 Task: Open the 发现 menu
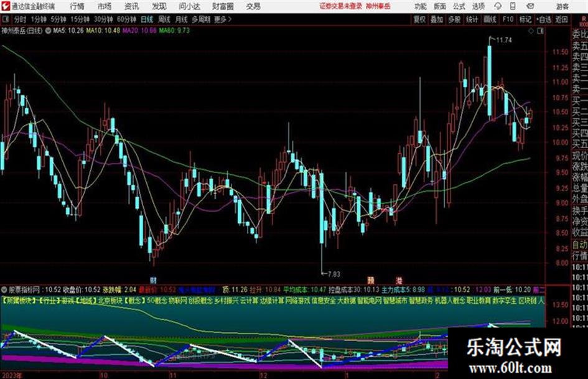coord(159,6)
